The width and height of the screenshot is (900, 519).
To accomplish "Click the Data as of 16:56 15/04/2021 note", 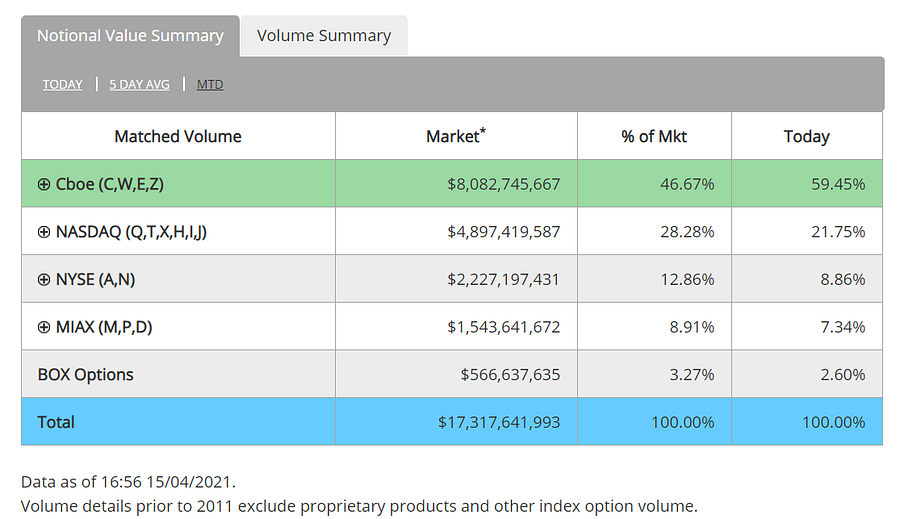I will click(x=128, y=482).
